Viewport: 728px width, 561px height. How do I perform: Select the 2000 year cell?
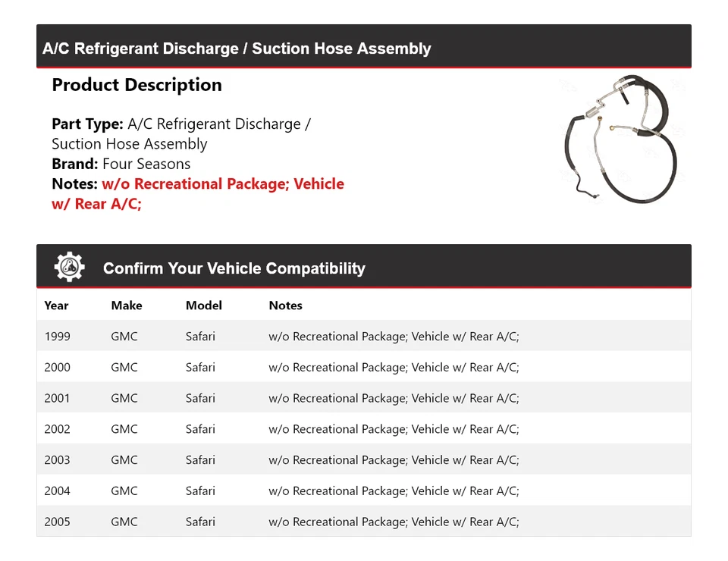(x=57, y=367)
